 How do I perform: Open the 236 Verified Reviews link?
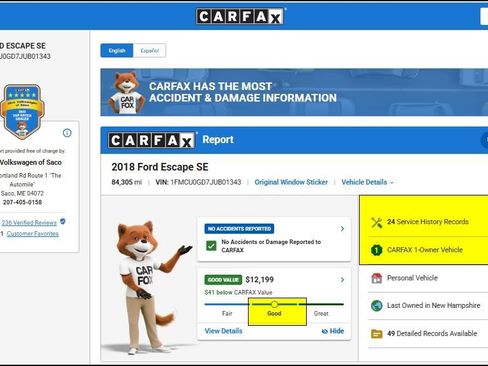[x=29, y=223]
